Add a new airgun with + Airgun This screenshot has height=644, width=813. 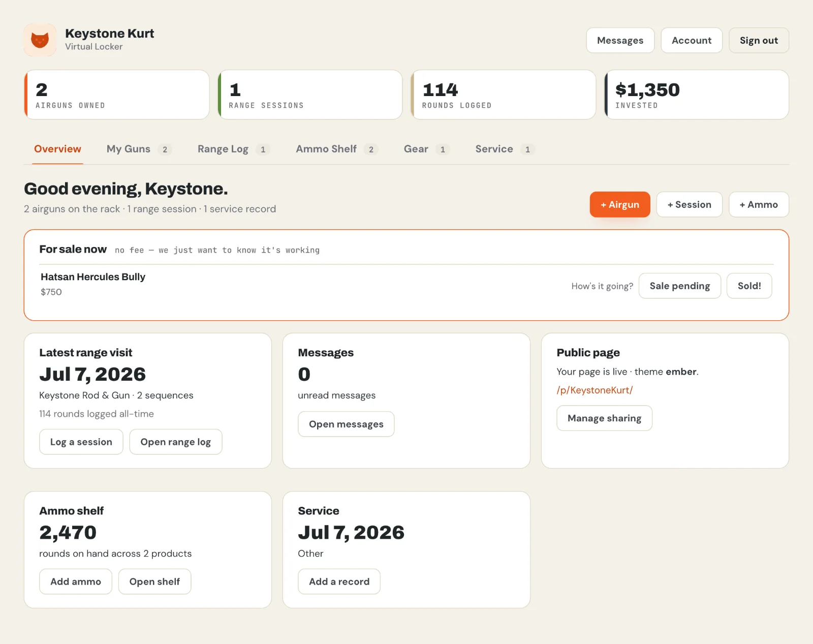point(620,204)
